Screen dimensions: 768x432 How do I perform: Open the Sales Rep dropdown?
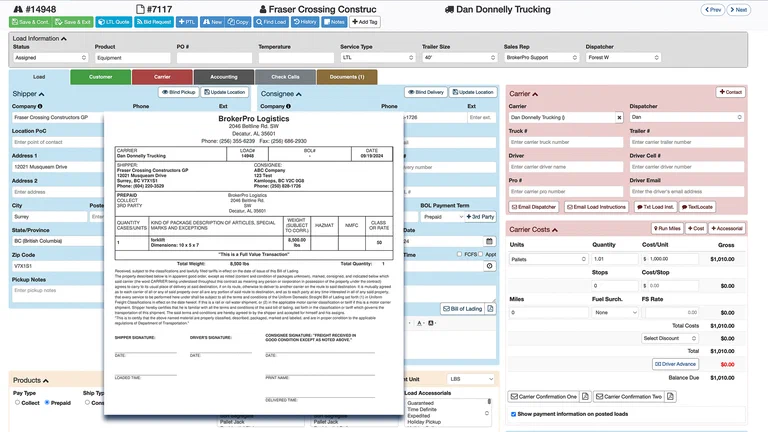click(x=541, y=58)
